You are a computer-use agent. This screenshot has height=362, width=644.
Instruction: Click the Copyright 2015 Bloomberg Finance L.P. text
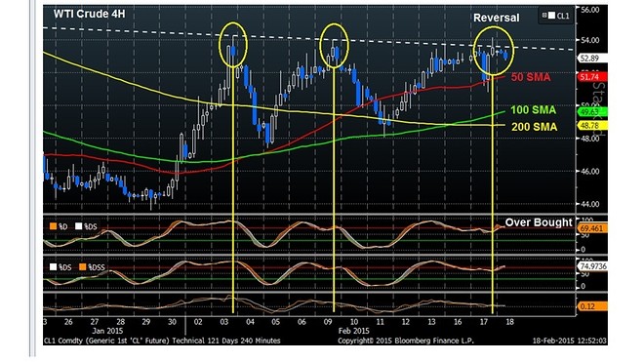406,341
